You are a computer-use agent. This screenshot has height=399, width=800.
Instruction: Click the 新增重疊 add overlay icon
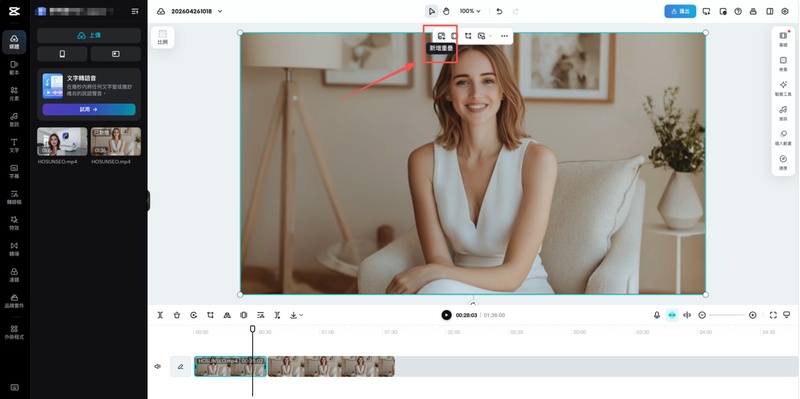[441, 36]
